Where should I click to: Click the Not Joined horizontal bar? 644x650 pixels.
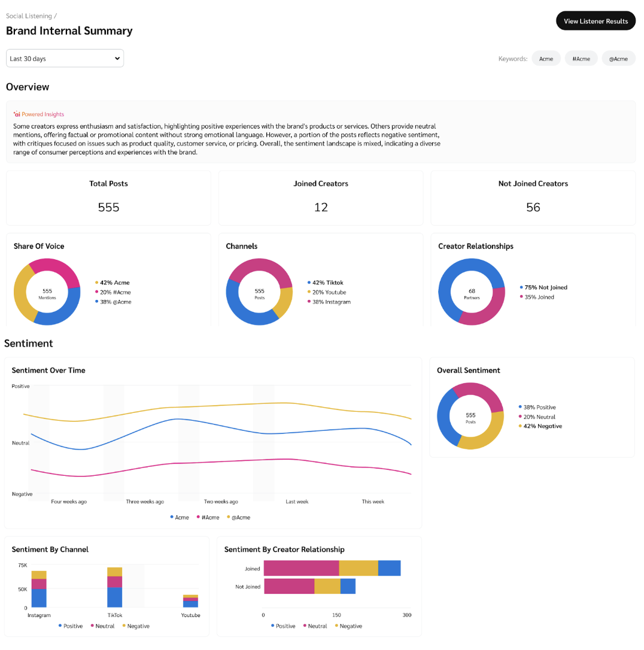[309, 586]
